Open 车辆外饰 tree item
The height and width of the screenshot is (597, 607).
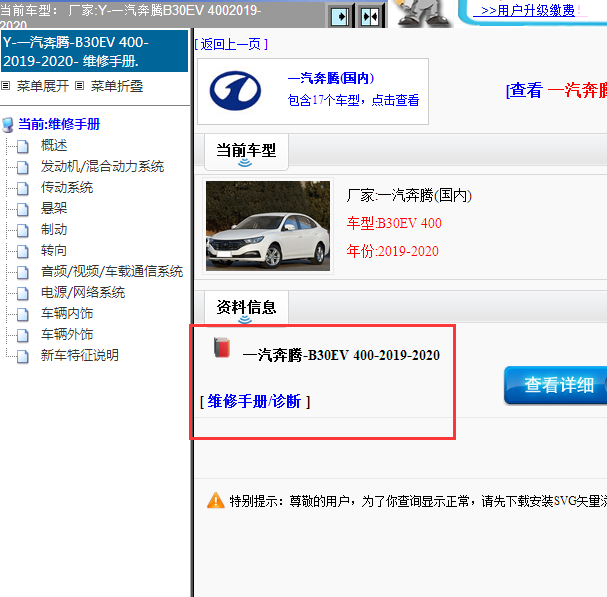(x=67, y=334)
